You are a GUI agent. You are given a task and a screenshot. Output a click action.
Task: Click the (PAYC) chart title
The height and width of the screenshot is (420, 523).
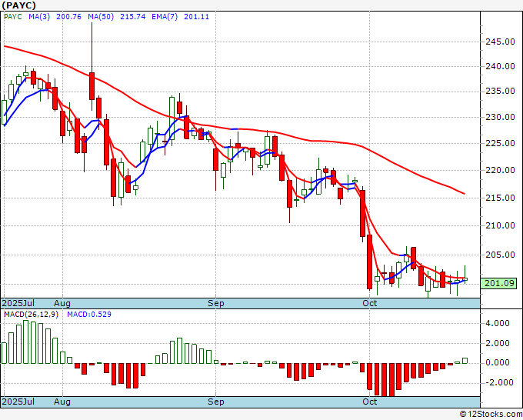tap(18, 5)
